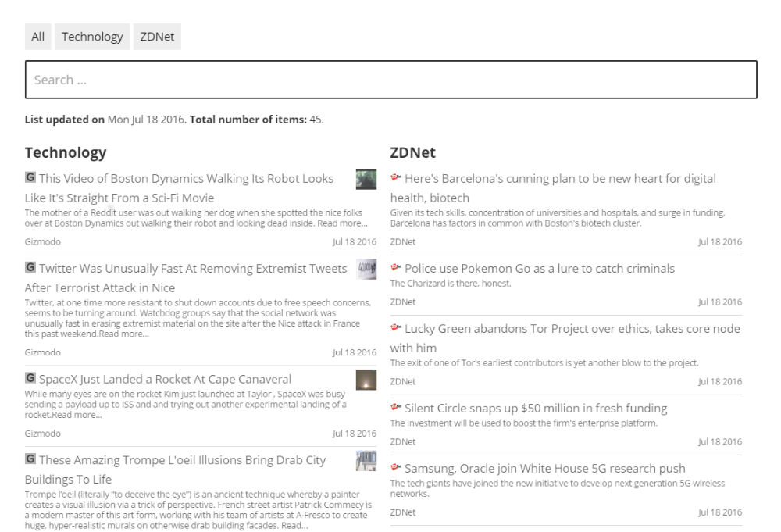781x532 pixels.
Task: Open 'Lucky Green abandons Tor Project' headline
Action: tap(565, 338)
